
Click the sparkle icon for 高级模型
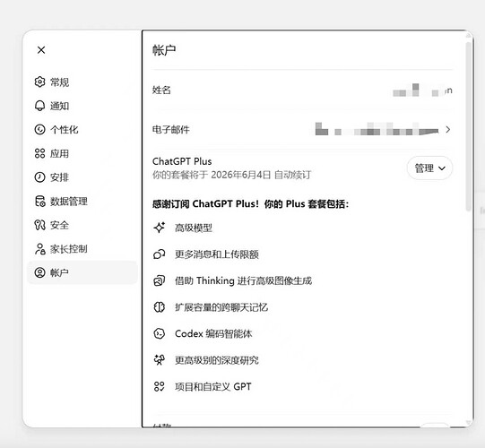coord(160,228)
